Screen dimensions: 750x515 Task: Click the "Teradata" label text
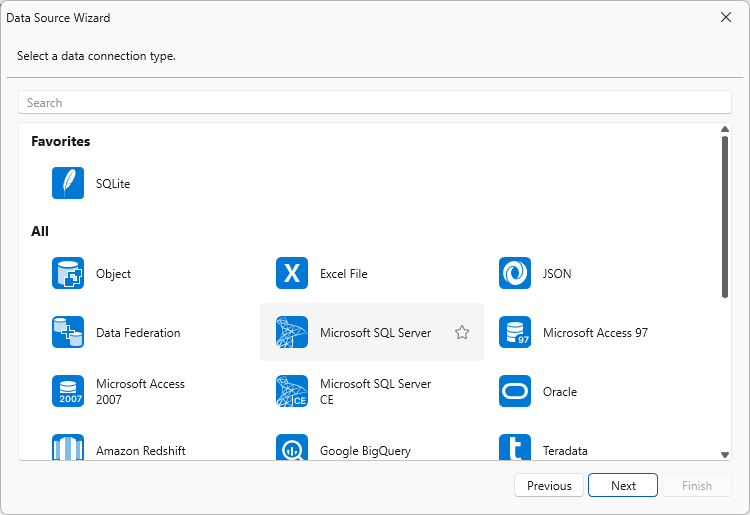pyautogui.click(x=565, y=450)
